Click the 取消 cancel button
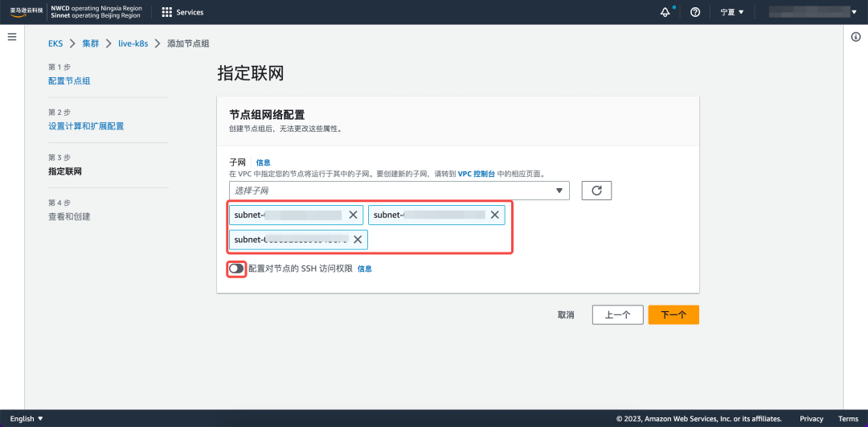Viewport: 868px width, 427px height. (x=566, y=314)
